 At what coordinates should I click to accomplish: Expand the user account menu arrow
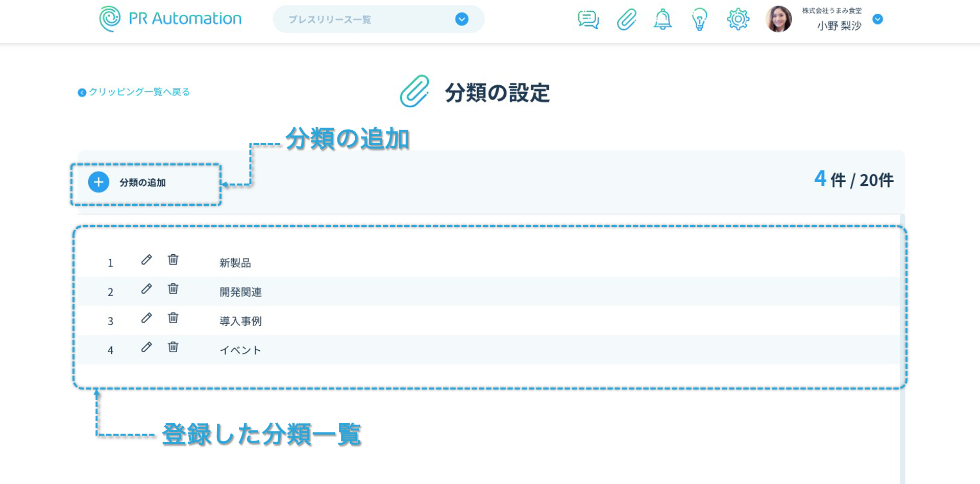pos(877,19)
